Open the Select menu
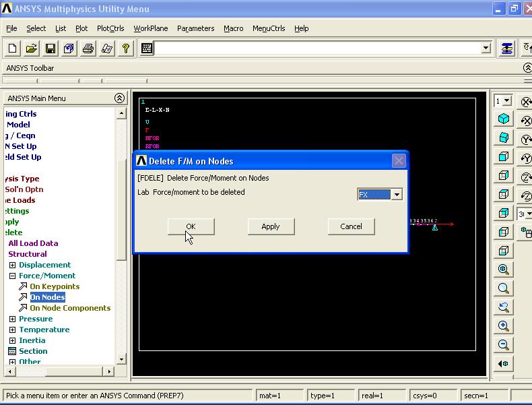The width and height of the screenshot is (532, 405). (36, 28)
